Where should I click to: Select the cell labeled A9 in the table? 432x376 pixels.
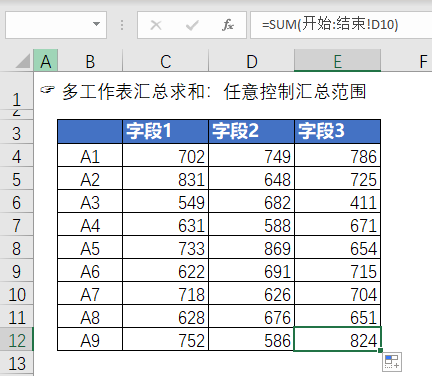90,339
